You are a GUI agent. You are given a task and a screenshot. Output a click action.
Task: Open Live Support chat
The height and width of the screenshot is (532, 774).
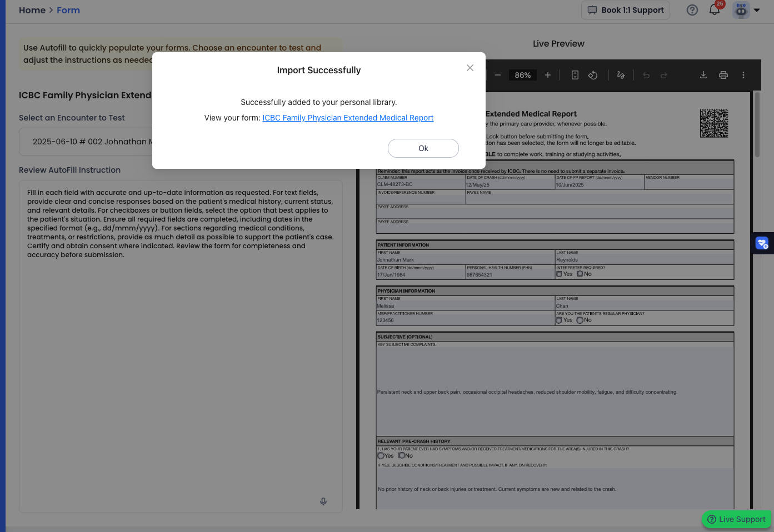tap(736, 519)
